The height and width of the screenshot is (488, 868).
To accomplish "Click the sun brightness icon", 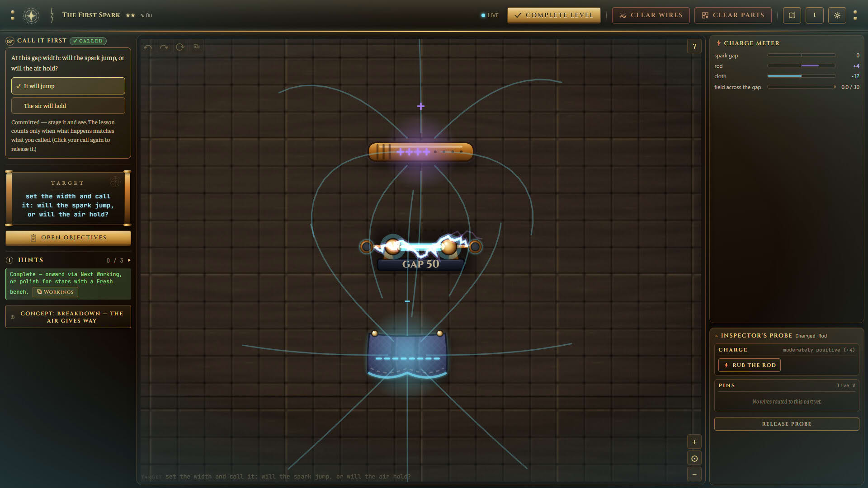I will 837,15.
